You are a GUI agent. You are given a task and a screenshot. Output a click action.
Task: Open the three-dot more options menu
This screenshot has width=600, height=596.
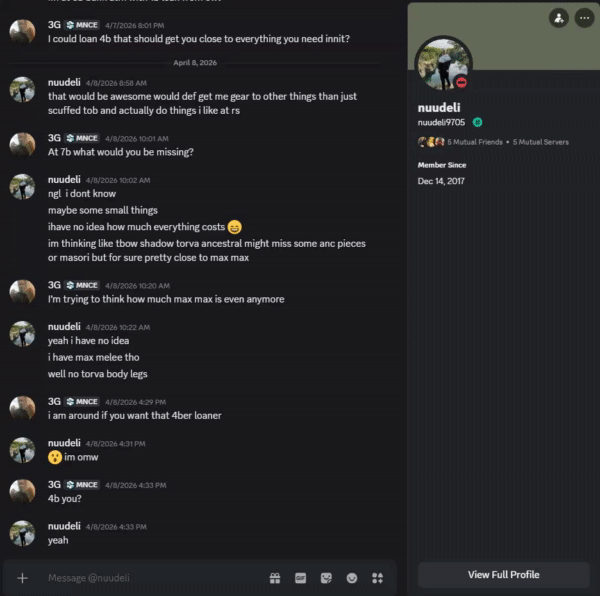point(584,18)
